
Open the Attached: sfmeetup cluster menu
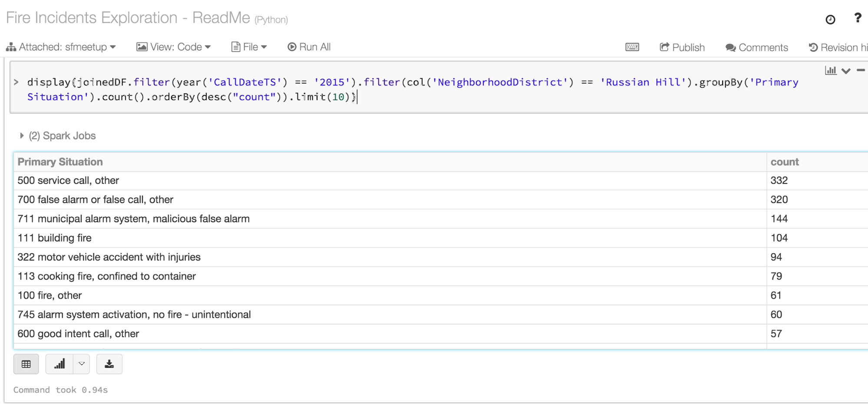click(x=61, y=47)
